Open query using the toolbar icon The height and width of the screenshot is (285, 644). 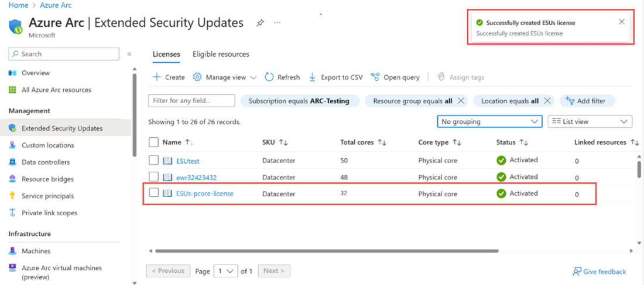[x=375, y=77]
